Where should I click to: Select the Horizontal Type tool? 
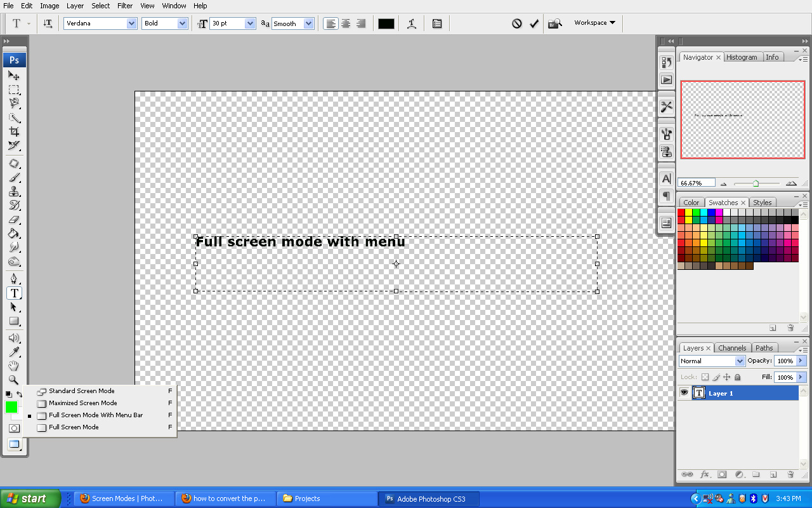tap(14, 293)
